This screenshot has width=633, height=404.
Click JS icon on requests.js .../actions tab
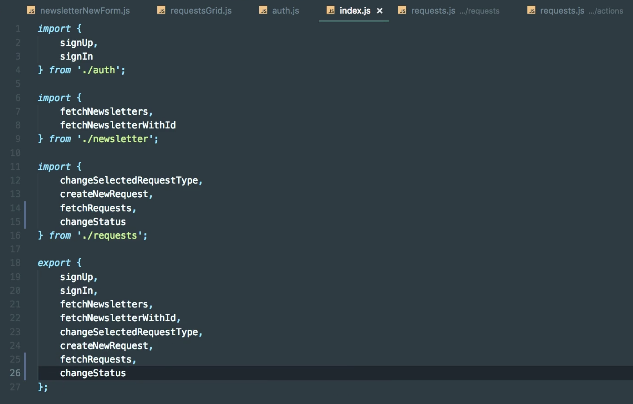coord(531,10)
